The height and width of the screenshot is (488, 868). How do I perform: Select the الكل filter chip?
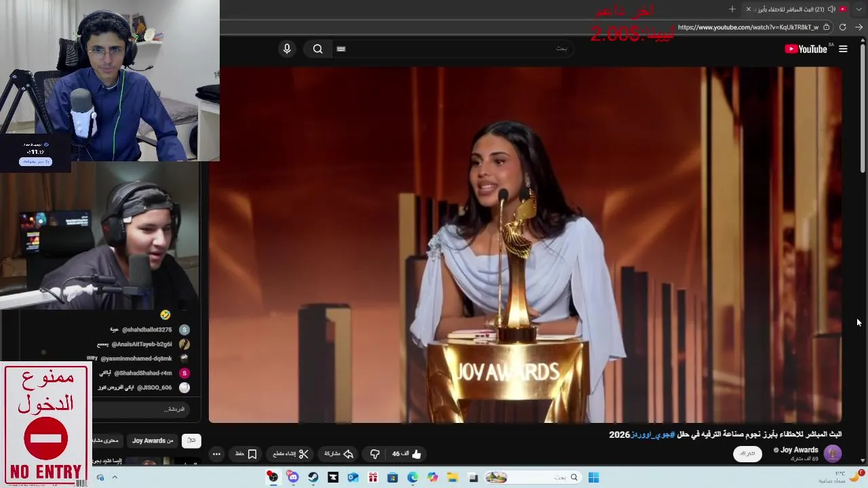pyautogui.click(x=191, y=441)
